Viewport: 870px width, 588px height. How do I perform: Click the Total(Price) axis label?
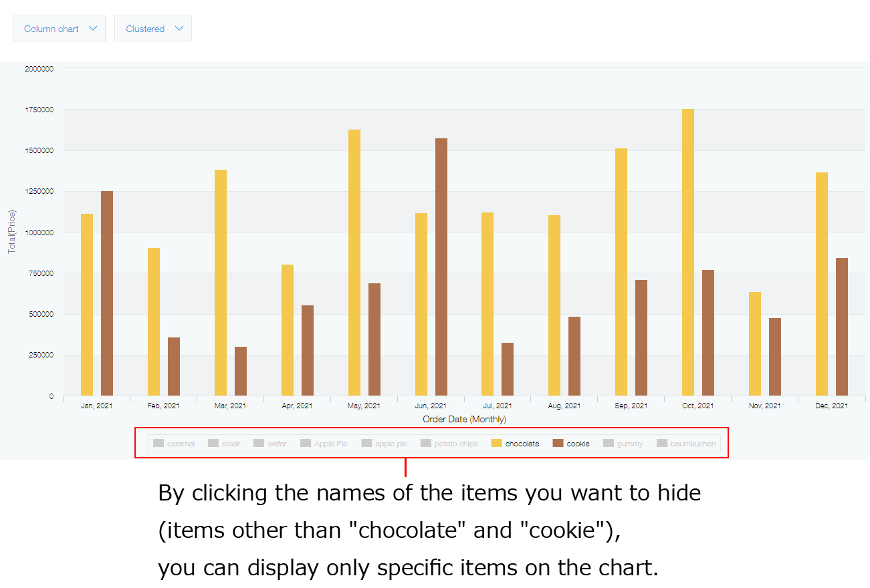12,231
